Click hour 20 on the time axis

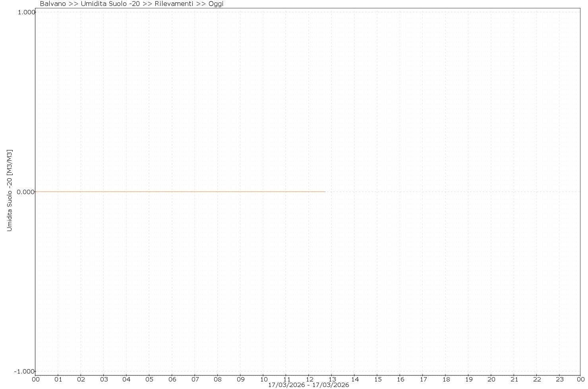click(x=491, y=379)
